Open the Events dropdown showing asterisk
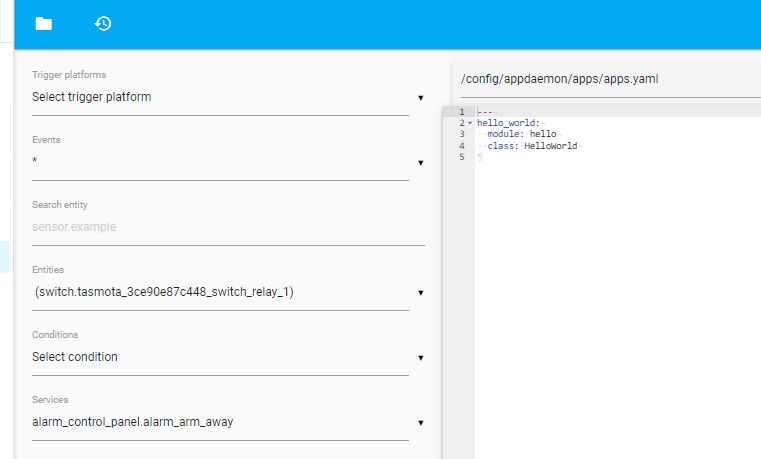 (228, 162)
